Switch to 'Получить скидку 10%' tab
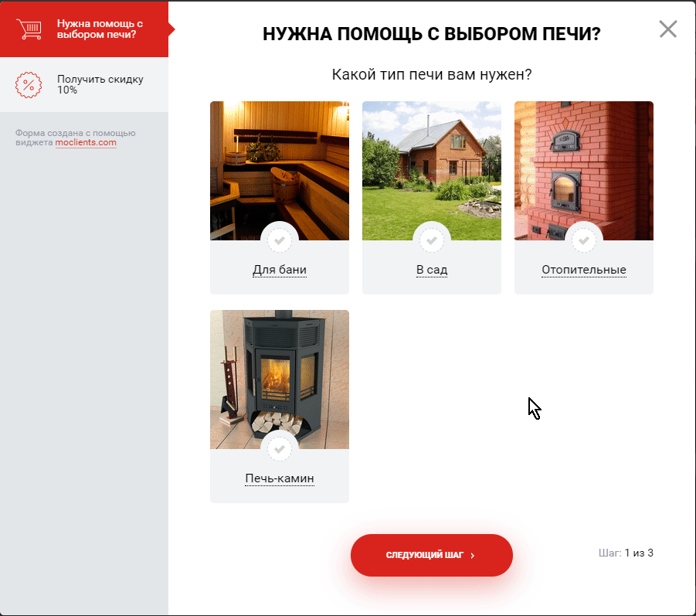 point(100,84)
